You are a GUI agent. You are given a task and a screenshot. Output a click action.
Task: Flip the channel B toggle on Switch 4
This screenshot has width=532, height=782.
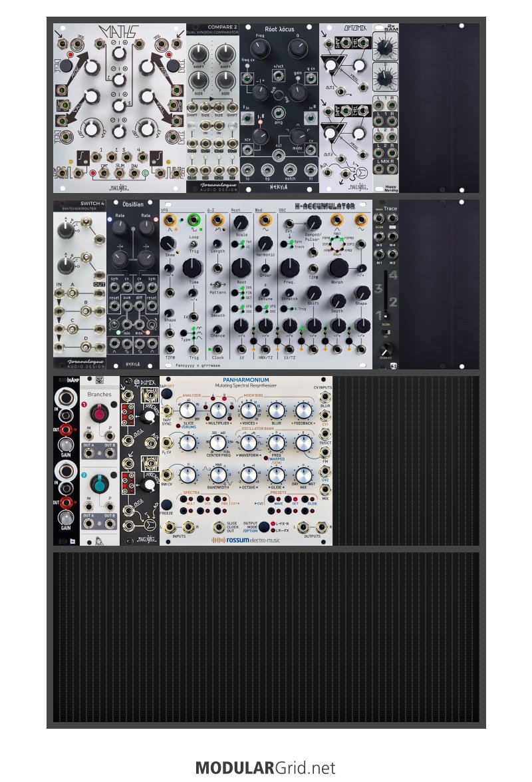[86, 311]
